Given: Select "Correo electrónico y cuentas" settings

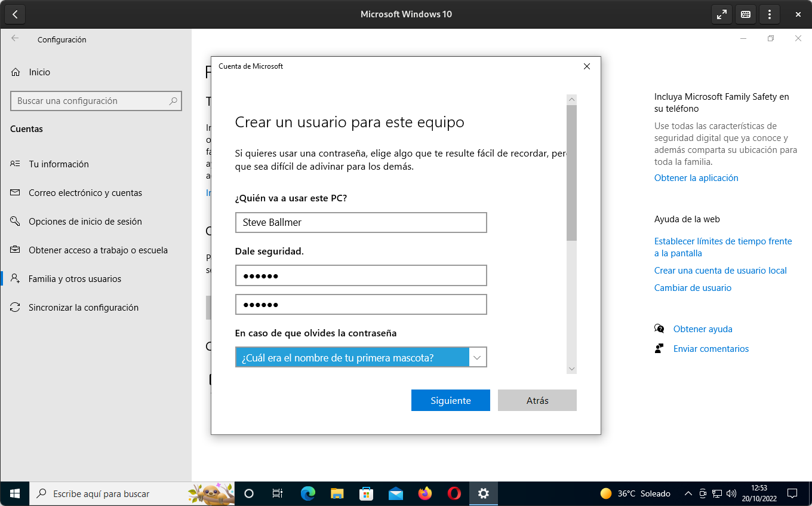Looking at the screenshot, I should click(85, 192).
